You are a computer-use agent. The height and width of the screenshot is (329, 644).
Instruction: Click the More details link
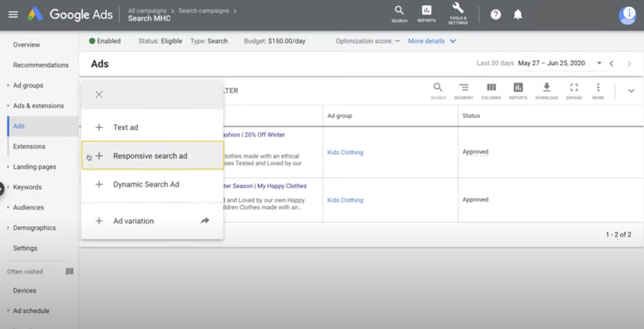point(426,41)
